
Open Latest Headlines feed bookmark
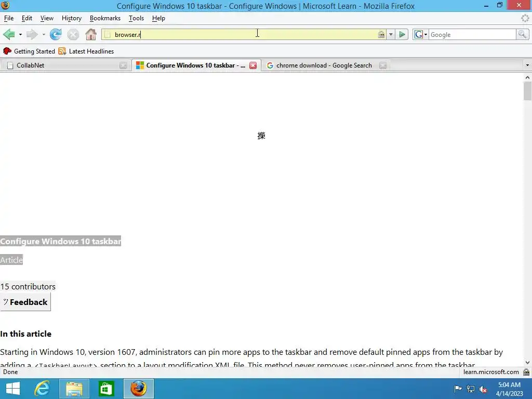click(86, 51)
